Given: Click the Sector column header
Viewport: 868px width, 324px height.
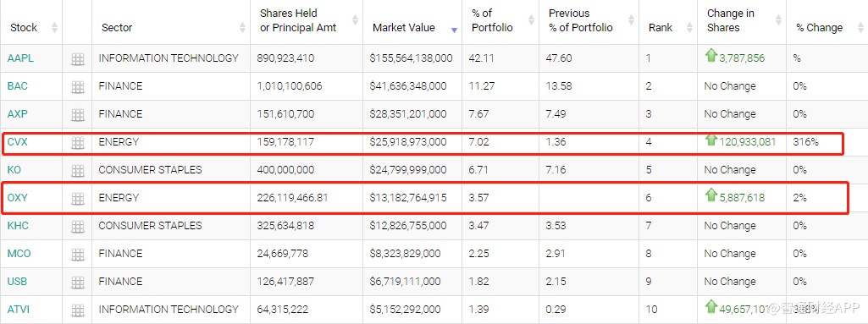Looking at the screenshot, I should [117, 27].
